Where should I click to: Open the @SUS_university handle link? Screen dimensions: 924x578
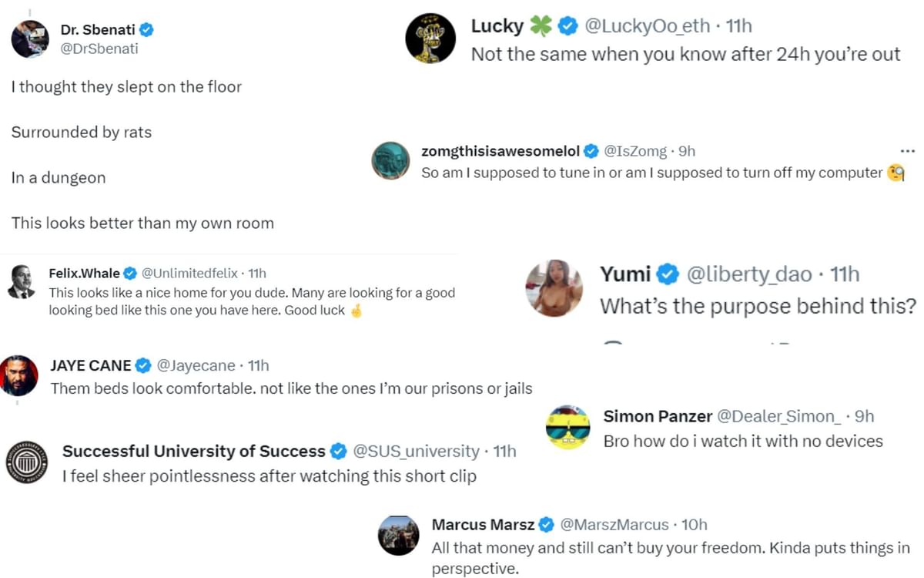pyautogui.click(x=415, y=451)
